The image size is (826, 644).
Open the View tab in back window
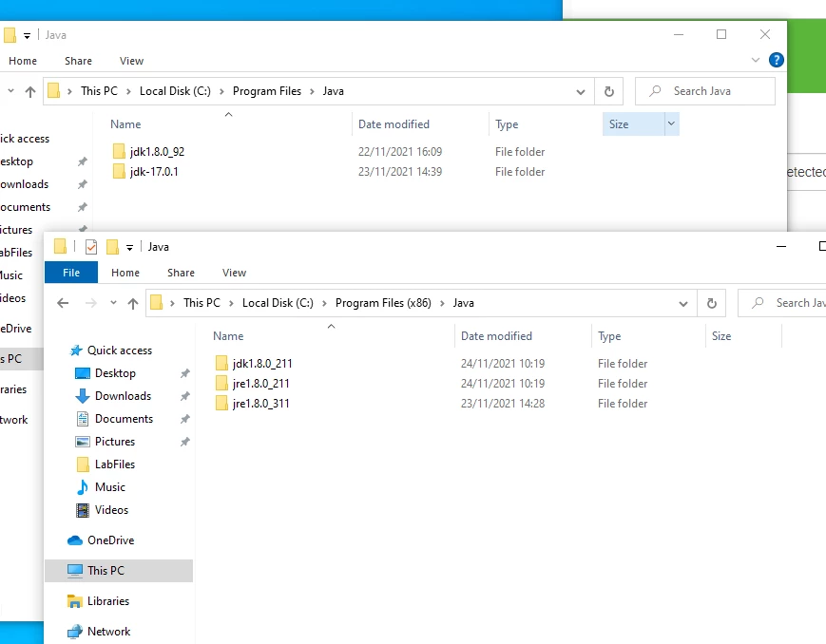[x=131, y=61]
